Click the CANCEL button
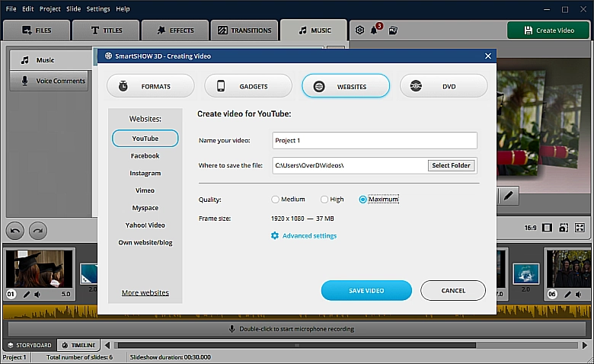Viewport: 594px width, 364px height. [453, 291]
